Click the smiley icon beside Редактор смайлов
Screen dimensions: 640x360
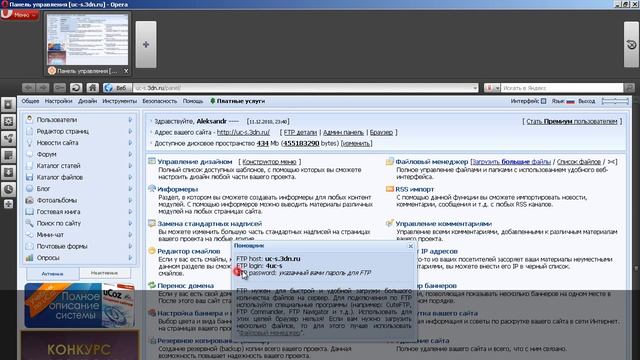(152, 251)
